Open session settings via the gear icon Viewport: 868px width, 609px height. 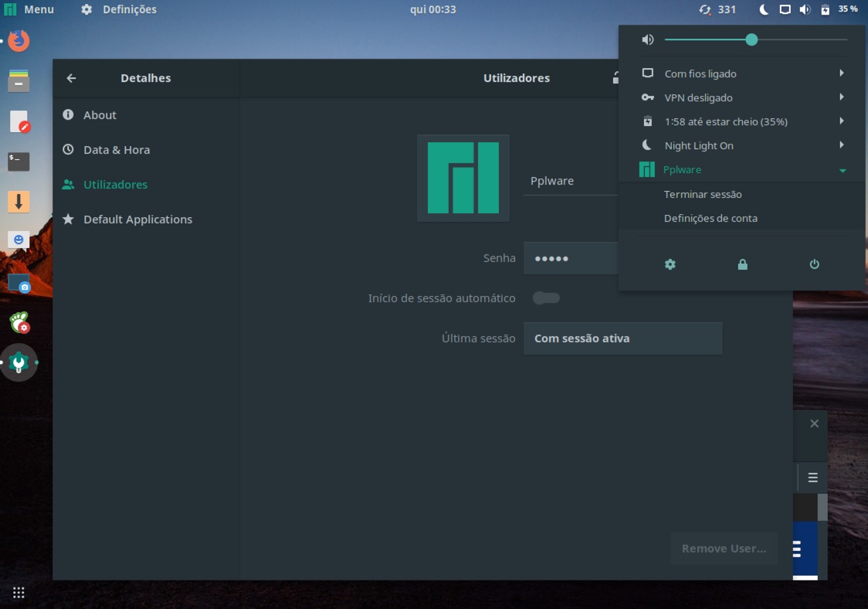pos(670,264)
